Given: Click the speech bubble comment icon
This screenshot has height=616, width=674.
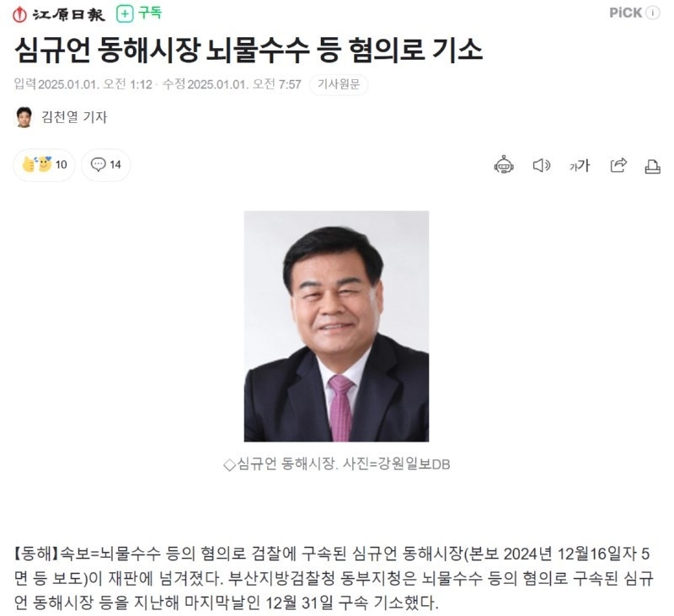Looking at the screenshot, I should (x=98, y=164).
